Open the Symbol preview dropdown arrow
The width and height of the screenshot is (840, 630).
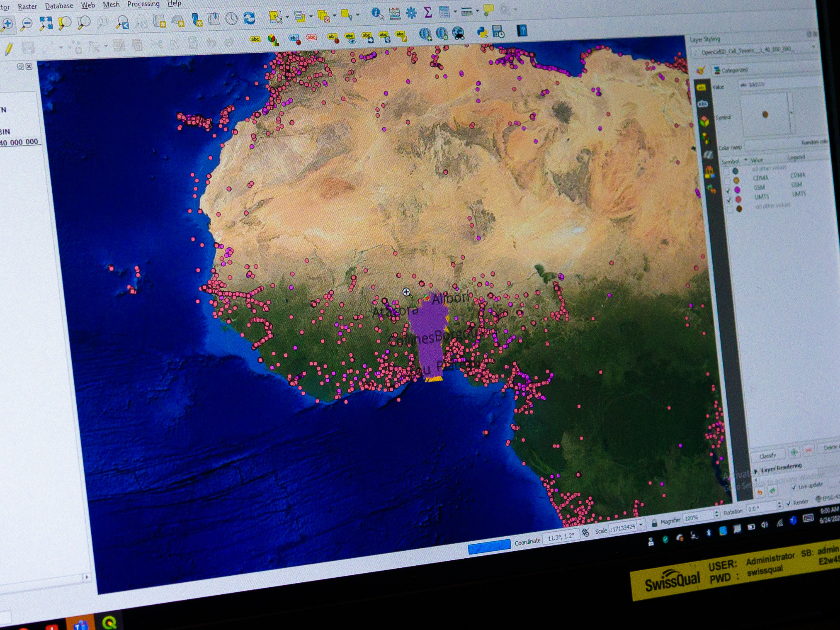coord(791,112)
